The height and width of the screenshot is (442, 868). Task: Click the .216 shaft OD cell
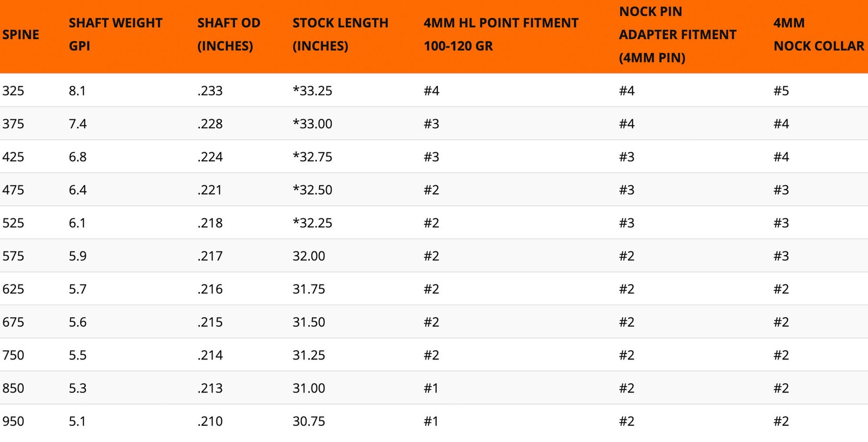[x=210, y=289]
